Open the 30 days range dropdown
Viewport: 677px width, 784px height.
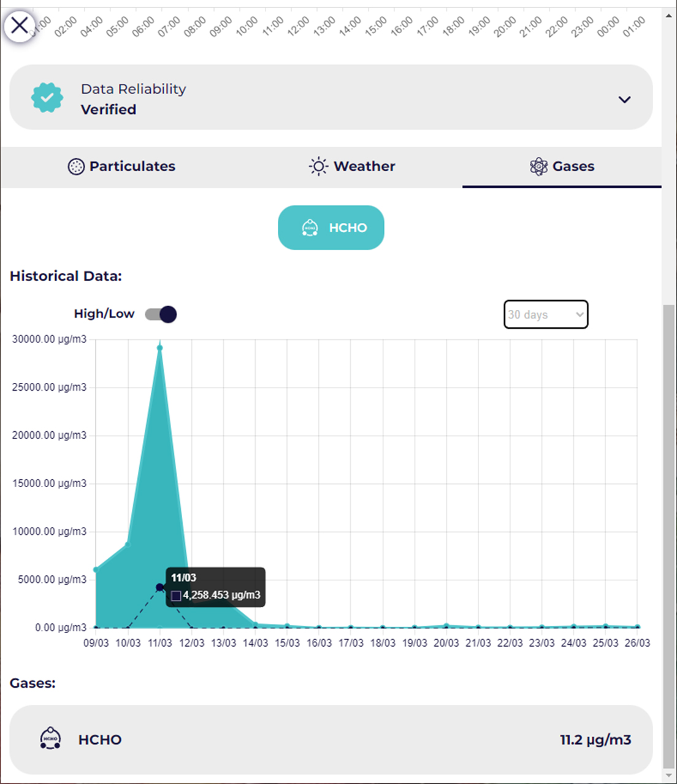(546, 315)
